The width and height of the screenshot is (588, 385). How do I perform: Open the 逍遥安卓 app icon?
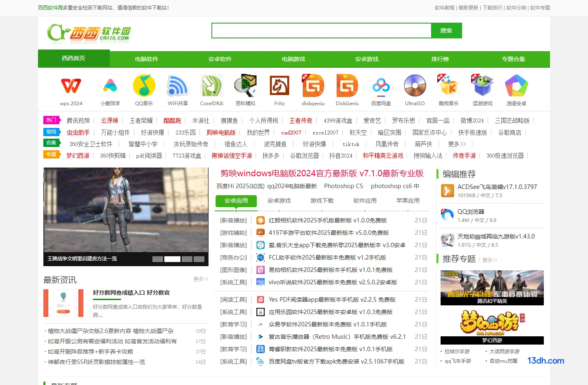[517, 86]
